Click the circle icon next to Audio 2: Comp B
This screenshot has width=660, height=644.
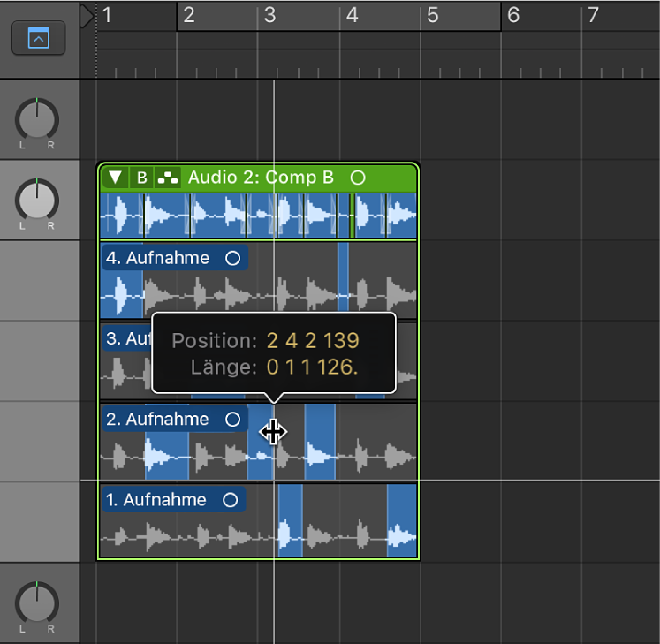(x=358, y=178)
